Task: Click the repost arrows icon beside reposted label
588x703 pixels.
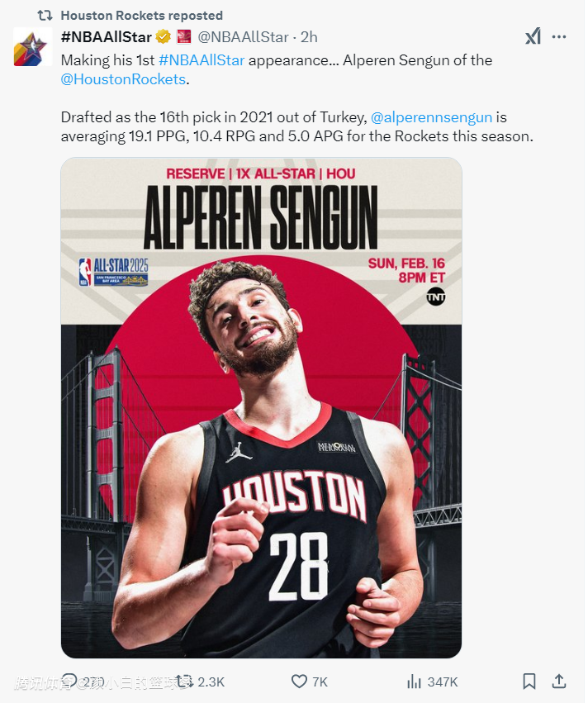Action: (45, 16)
